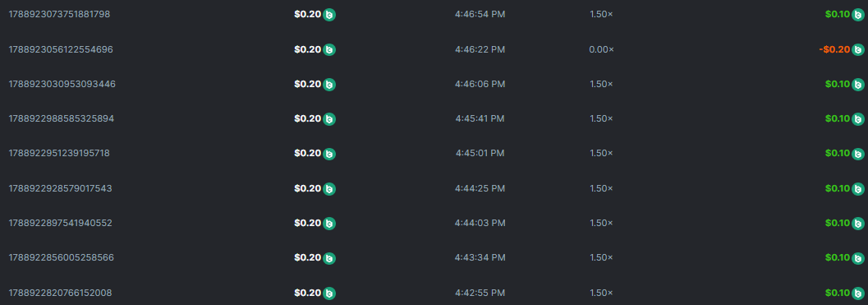Click the coin icon beside the 4:45:01 PM payout
This screenshot has height=305, width=868.
[857, 154]
